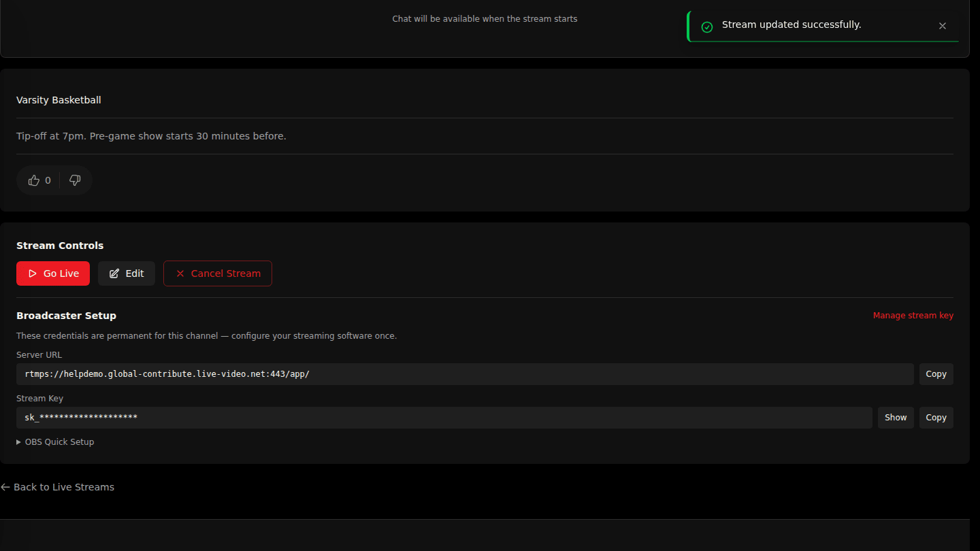Expand OBS Quick Setup section

[55, 442]
